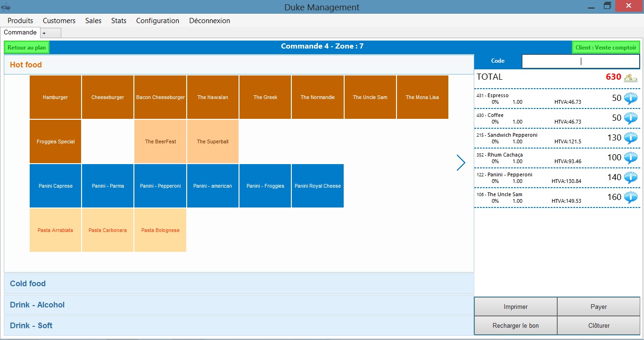Go to next page of hot food products
Screen dimensions: 644x340
click(x=461, y=163)
